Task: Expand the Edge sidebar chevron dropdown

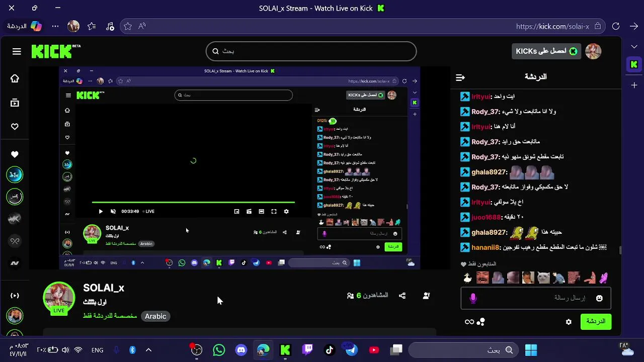Action: [634, 47]
